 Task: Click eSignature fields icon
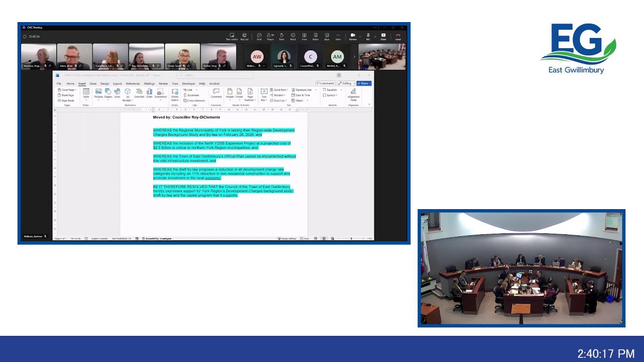coord(353,95)
